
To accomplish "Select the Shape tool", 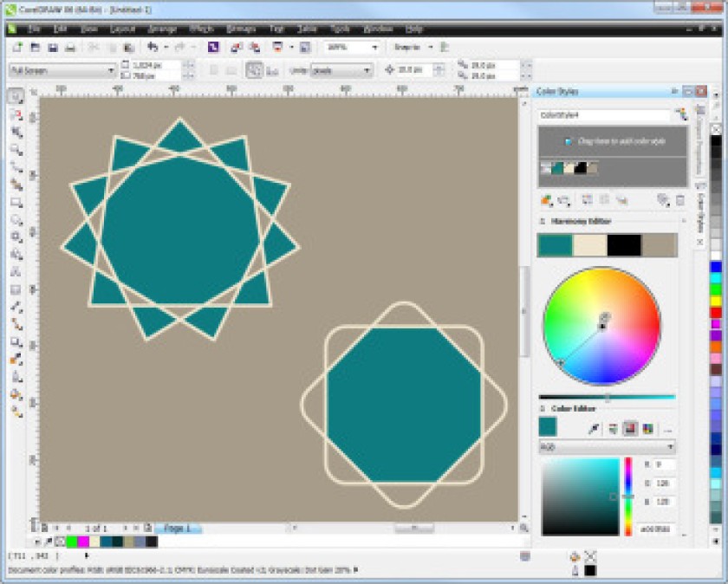I will pos(16,114).
